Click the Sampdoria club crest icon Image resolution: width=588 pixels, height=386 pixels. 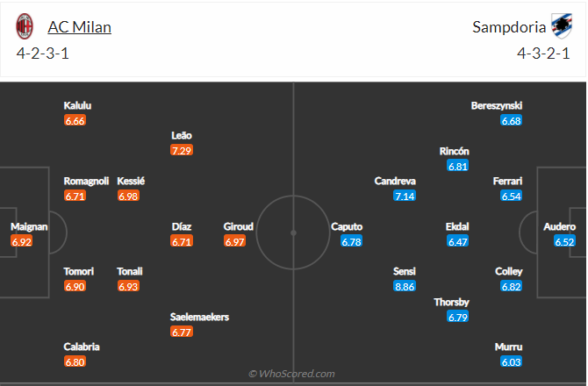[x=559, y=27]
